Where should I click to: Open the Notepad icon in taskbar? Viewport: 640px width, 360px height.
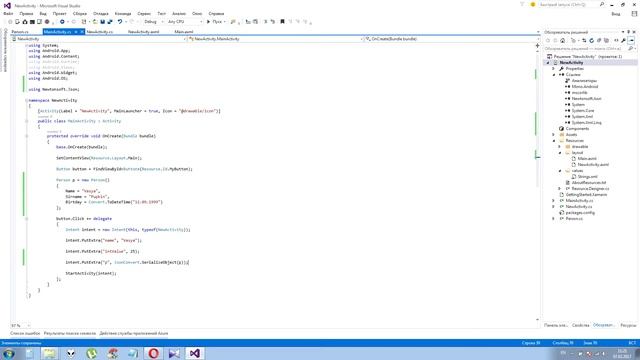pos(30,353)
